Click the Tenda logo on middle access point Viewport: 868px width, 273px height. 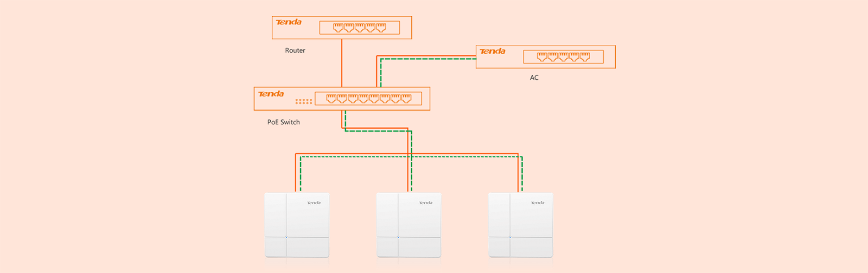pos(426,203)
